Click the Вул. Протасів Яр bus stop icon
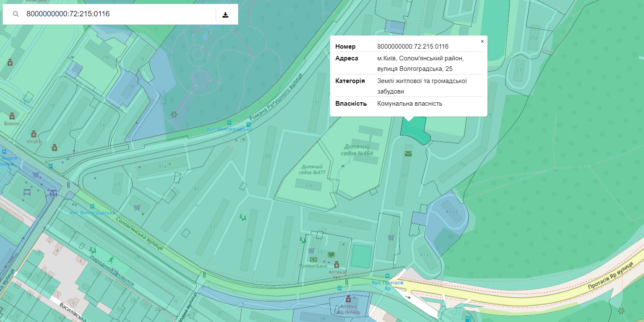Viewport: 644px width, 322px height. point(388,277)
